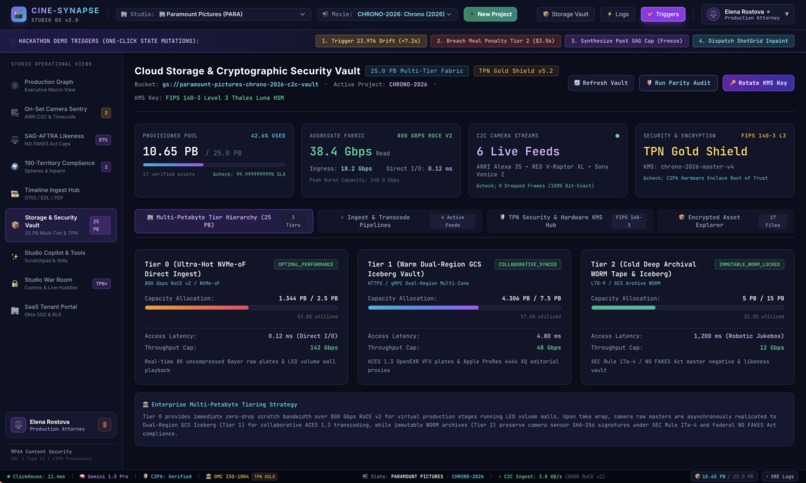Click the 190-Territory Compliance globe icon
This screenshot has height=483, width=806.
point(15,166)
